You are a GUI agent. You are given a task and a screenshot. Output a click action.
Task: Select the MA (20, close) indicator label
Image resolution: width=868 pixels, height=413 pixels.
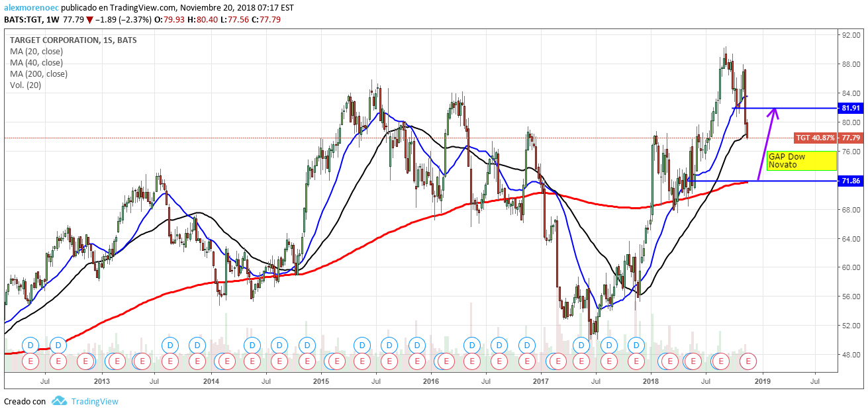pyautogui.click(x=36, y=51)
